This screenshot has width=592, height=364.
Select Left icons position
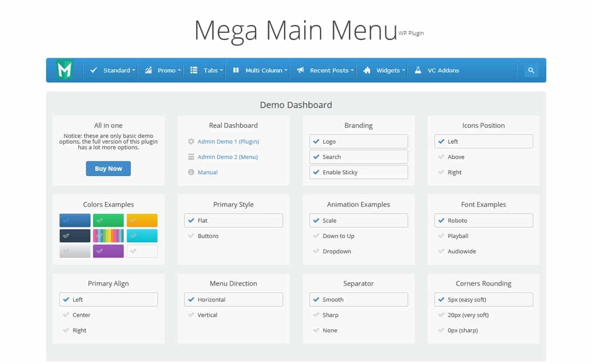484,142
